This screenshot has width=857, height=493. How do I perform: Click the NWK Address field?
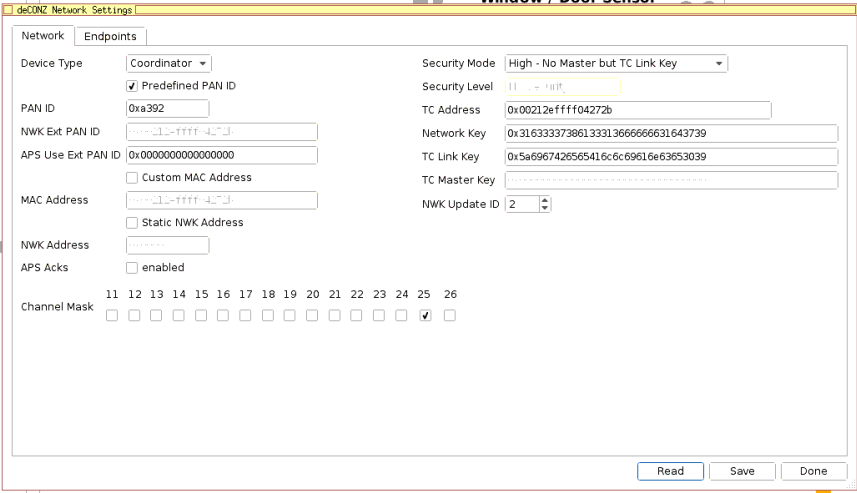pos(167,245)
